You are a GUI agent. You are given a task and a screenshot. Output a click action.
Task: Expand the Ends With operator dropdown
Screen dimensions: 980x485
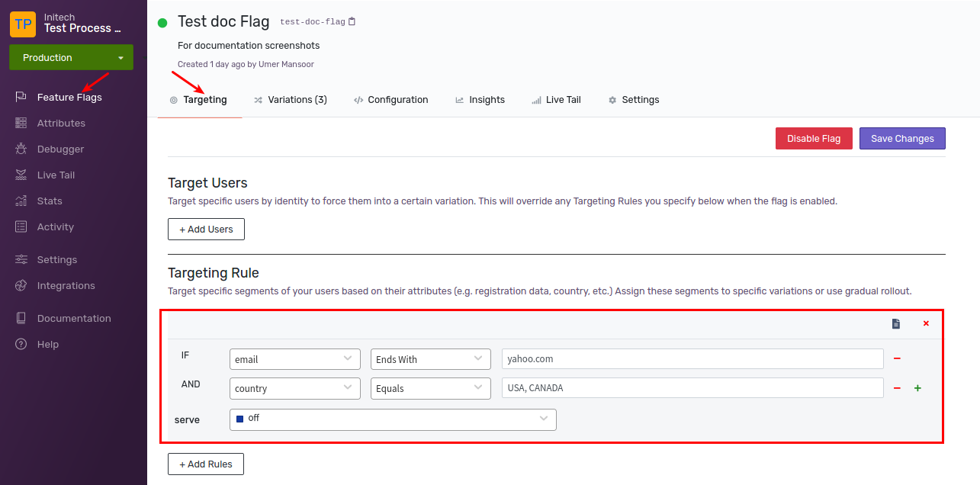click(431, 359)
